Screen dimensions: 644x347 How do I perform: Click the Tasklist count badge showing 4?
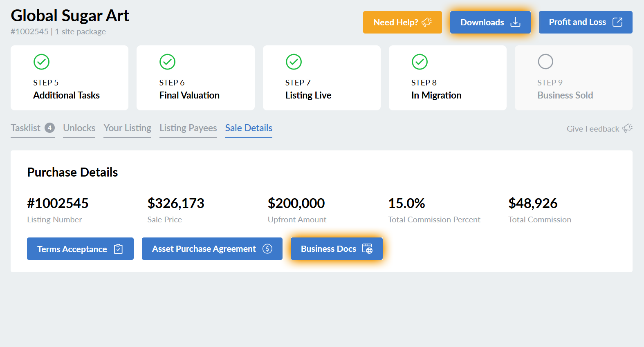[x=49, y=128]
